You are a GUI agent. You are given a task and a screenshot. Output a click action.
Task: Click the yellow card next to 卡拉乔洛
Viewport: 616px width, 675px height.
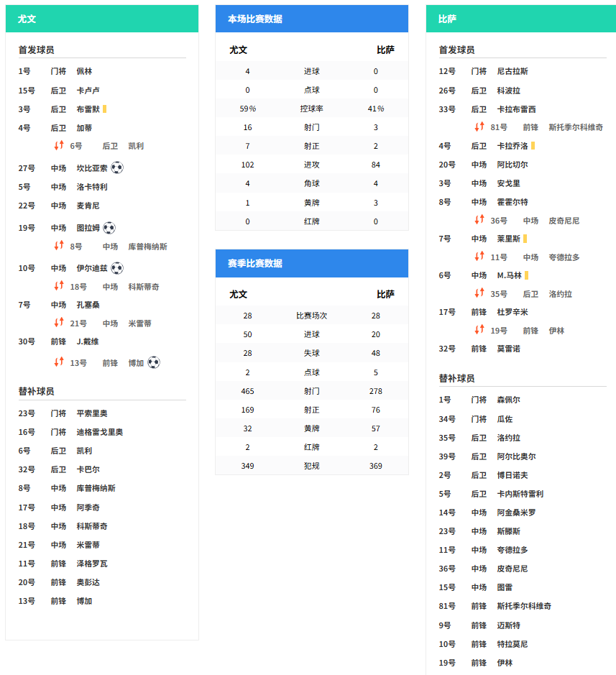tap(533, 146)
